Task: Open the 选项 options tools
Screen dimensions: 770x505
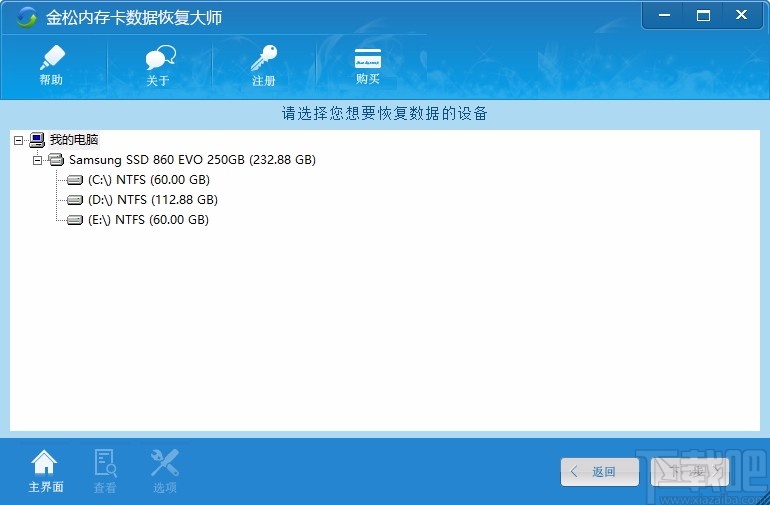Action: (x=165, y=472)
